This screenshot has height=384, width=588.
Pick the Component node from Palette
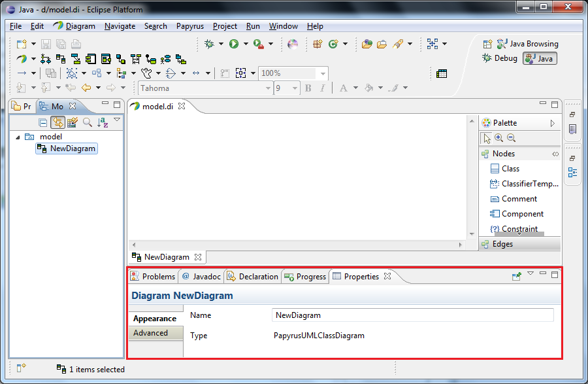coord(522,214)
